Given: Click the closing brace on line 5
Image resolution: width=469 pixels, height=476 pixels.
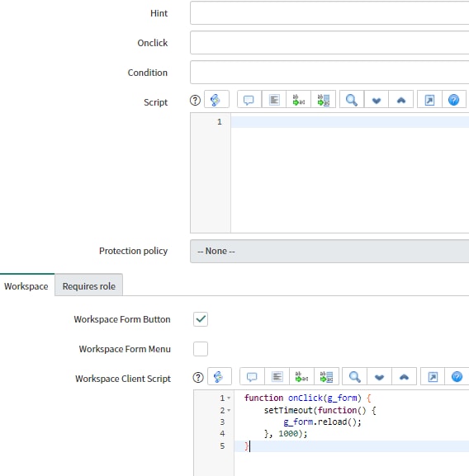Looking at the screenshot, I should (x=246, y=446).
